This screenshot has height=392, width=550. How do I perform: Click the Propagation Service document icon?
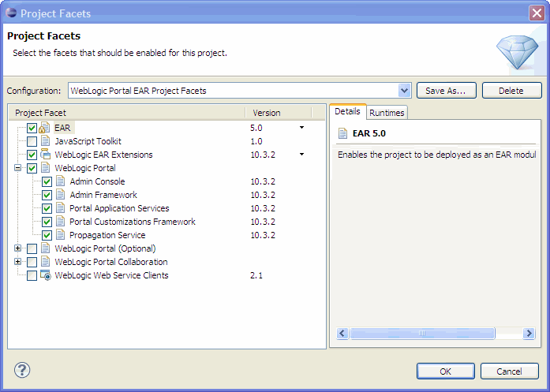tap(60, 235)
